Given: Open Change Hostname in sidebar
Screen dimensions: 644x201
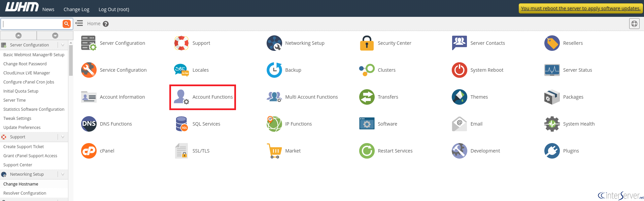Looking at the screenshot, I should (21, 184).
